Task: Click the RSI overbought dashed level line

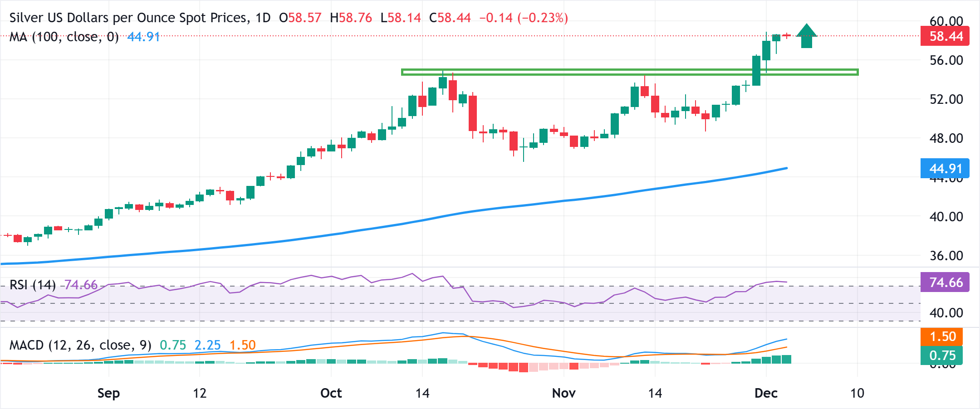Action: pos(318,287)
